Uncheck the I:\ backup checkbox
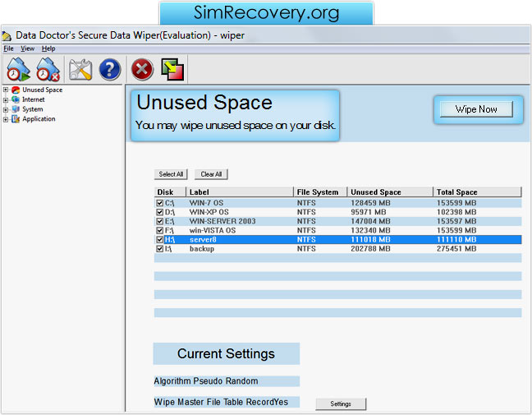This screenshot has height=415, width=532. (x=160, y=249)
